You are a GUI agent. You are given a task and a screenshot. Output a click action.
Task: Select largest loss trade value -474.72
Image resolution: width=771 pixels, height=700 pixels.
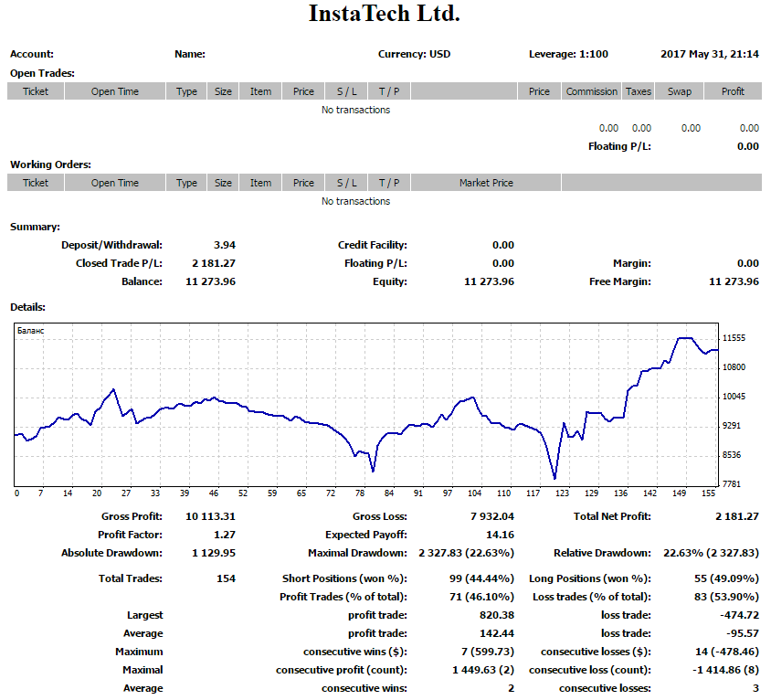pos(740,615)
